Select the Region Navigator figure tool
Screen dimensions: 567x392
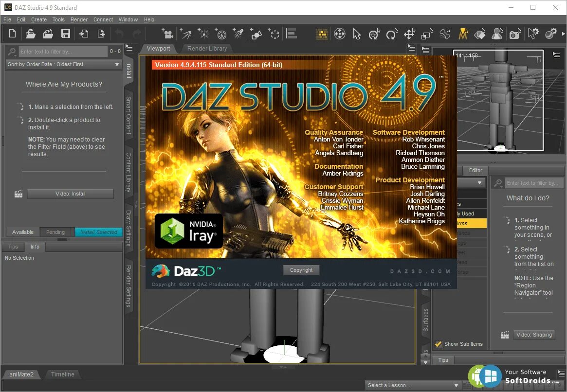[x=497, y=34]
